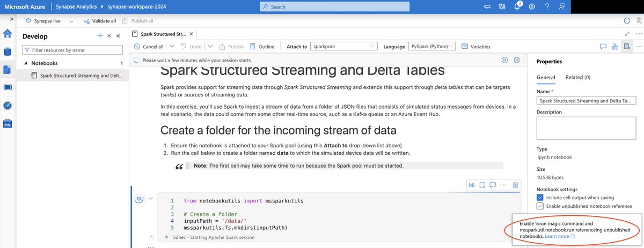Switch to the General properties tab
This screenshot has width=644, height=248.
546,77
